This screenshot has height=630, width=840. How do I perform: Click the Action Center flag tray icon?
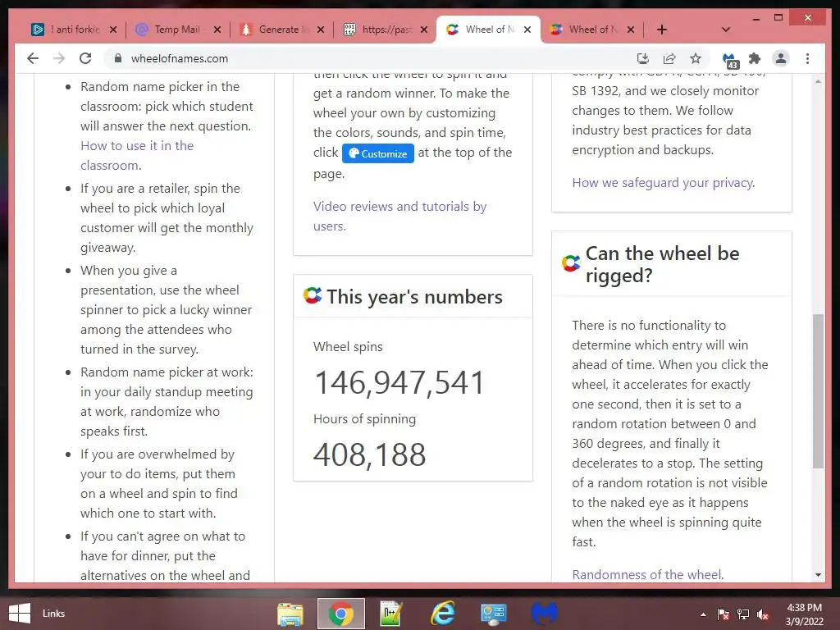point(723,614)
